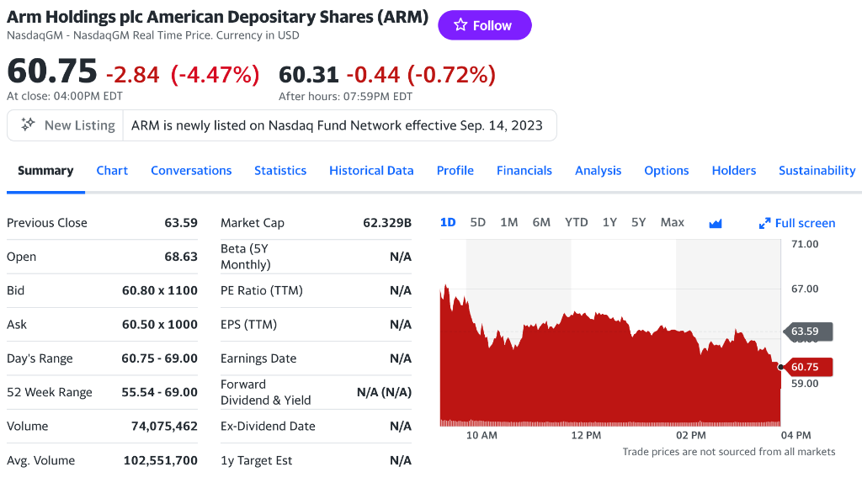The width and height of the screenshot is (862, 504).
Task: Open the Statistics tab
Action: (280, 170)
